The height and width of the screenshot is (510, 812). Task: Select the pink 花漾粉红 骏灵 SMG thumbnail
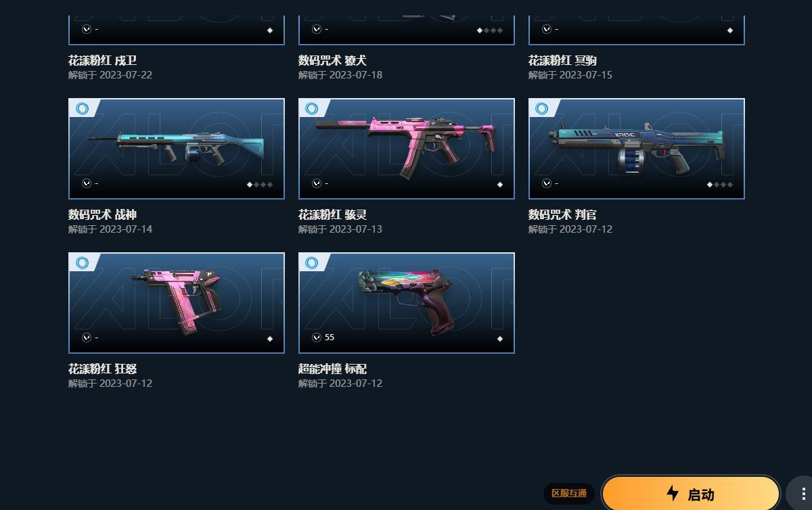tap(407, 149)
